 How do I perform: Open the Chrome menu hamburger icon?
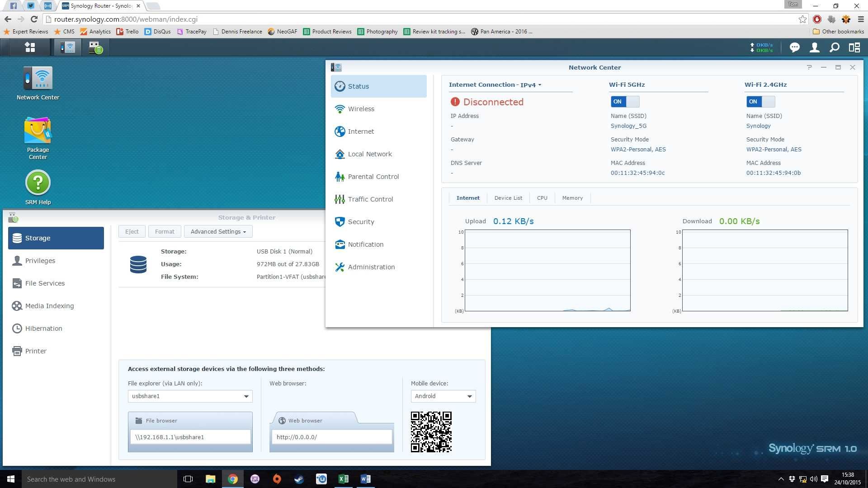tap(860, 19)
